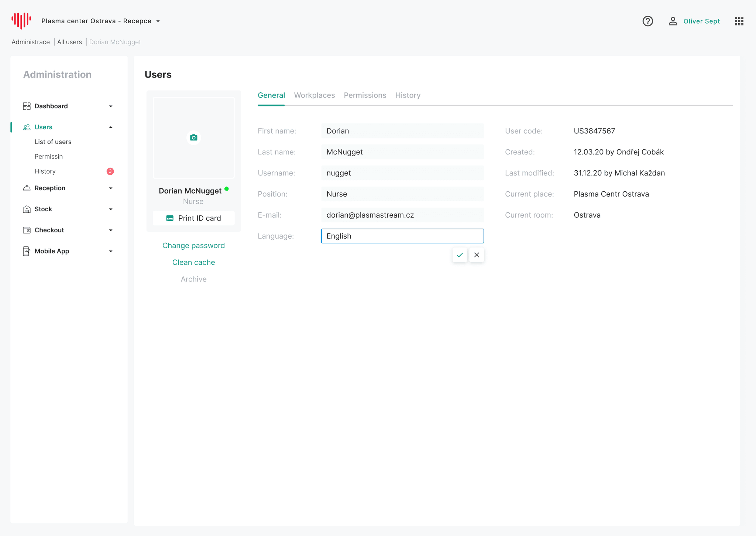This screenshot has height=536, width=756.
Task: Open the apps grid menu icon
Action: [x=739, y=21]
